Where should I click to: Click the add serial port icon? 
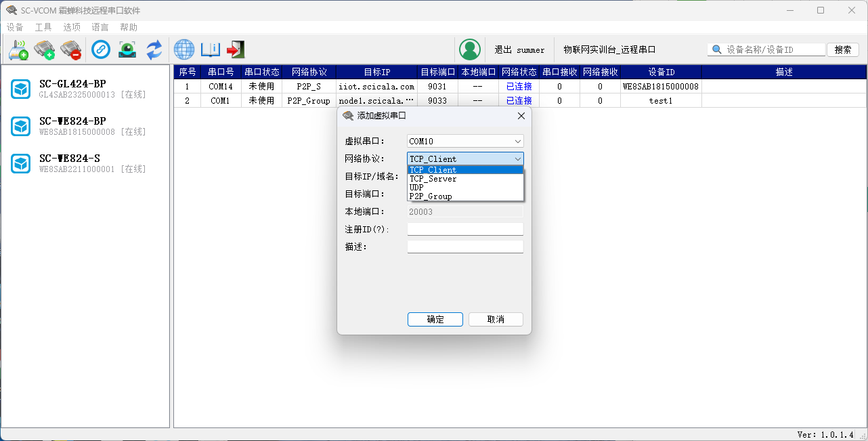(x=44, y=49)
